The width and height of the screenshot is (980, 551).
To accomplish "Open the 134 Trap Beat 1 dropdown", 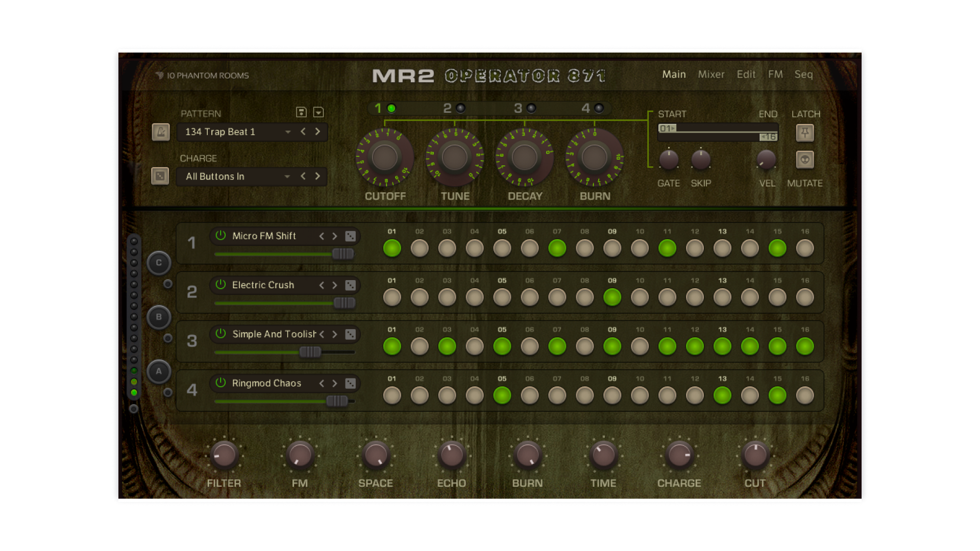I will pyautogui.click(x=288, y=132).
